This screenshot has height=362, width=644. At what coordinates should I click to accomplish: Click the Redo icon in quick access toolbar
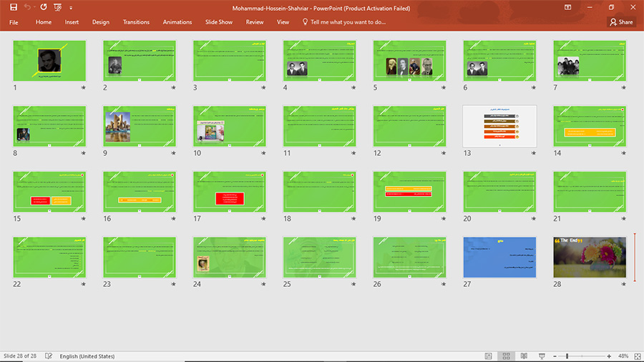click(43, 7)
